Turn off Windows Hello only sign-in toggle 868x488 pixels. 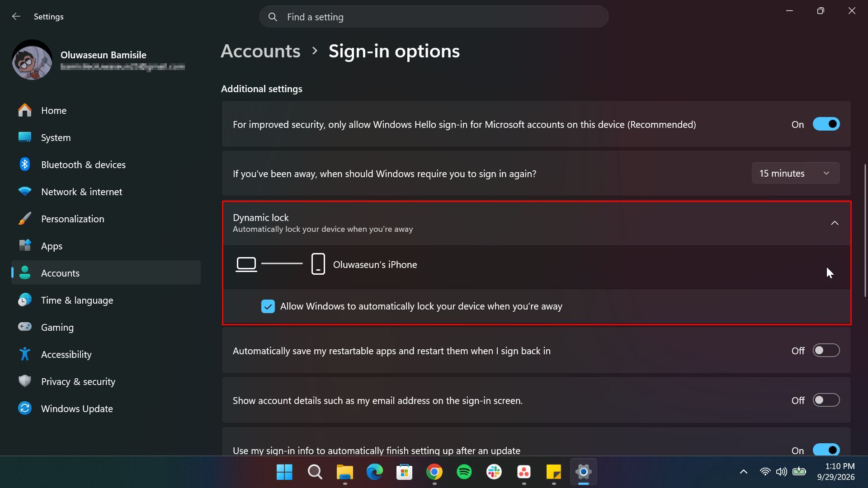pyautogui.click(x=826, y=124)
